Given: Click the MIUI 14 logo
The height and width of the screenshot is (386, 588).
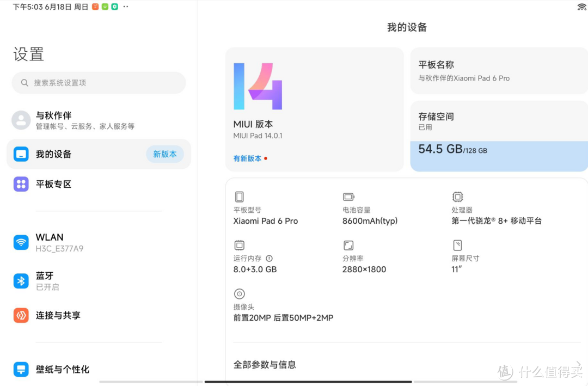Looking at the screenshot, I should coord(258,86).
